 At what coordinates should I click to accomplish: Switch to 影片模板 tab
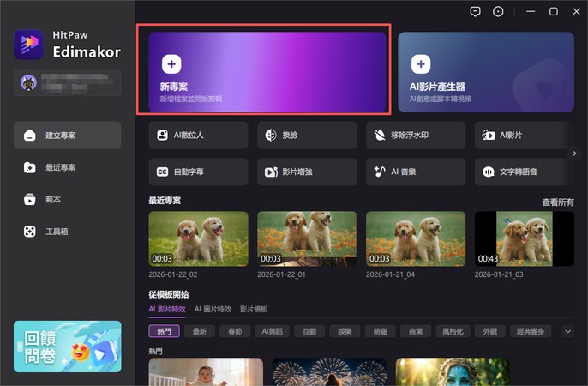tap(254, 309)
